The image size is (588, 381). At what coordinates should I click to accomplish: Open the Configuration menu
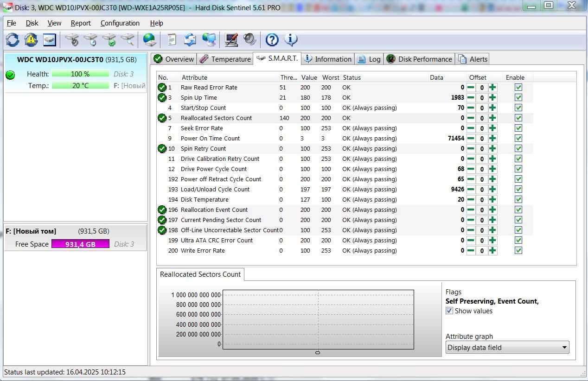click(x=120, y=23)
